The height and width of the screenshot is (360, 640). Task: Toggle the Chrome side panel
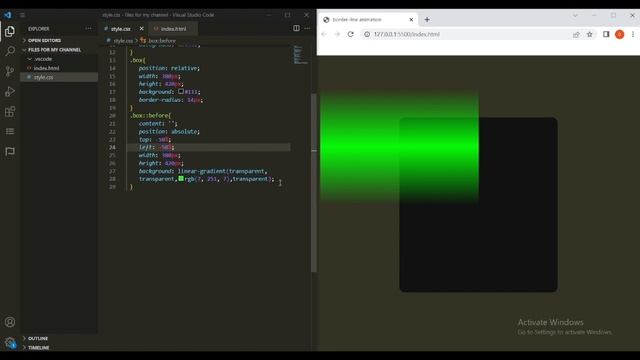[606, 34]
